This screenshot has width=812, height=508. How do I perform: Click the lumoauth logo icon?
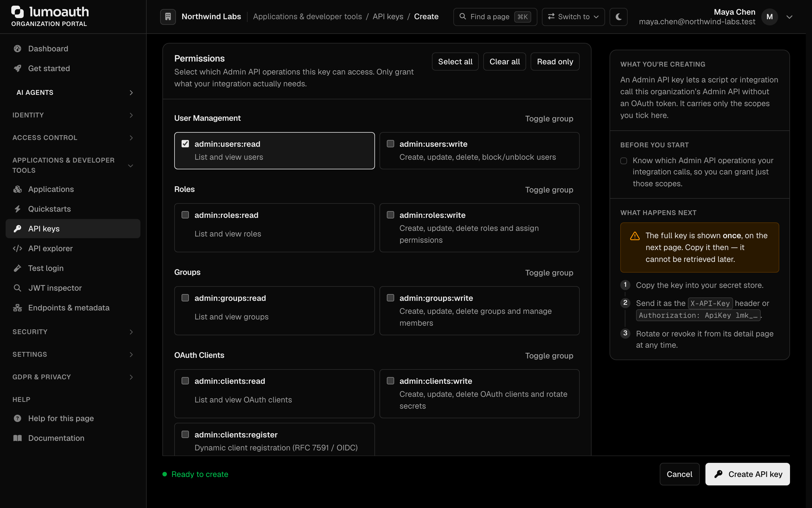coord(17,12)
